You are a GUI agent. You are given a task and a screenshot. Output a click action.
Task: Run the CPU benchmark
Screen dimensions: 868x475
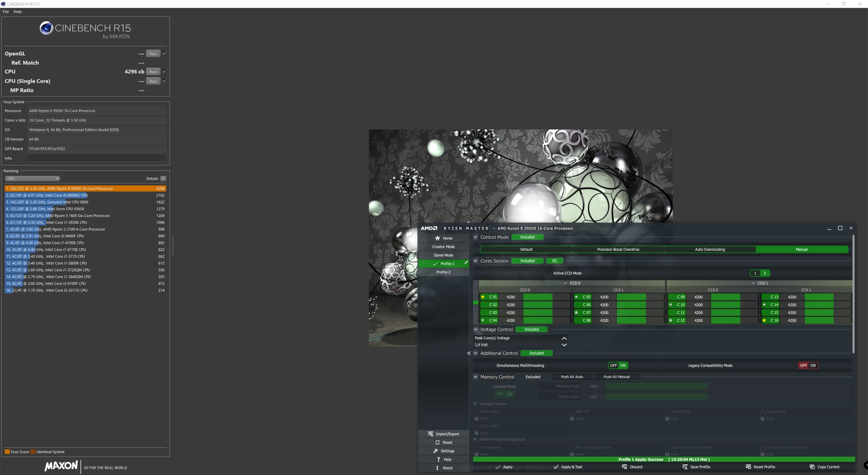point(153,71)
